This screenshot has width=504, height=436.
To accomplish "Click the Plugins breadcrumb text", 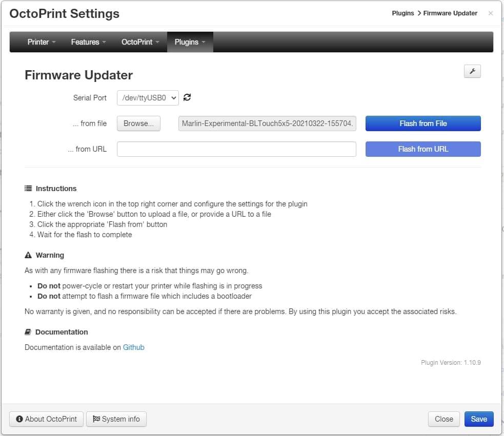I will [403, 13].
